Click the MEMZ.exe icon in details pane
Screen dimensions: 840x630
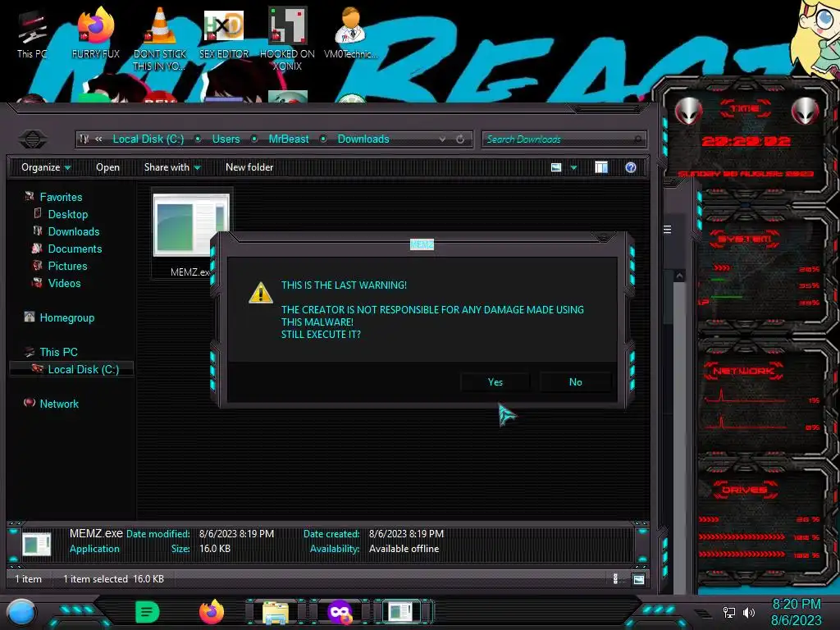36,545
